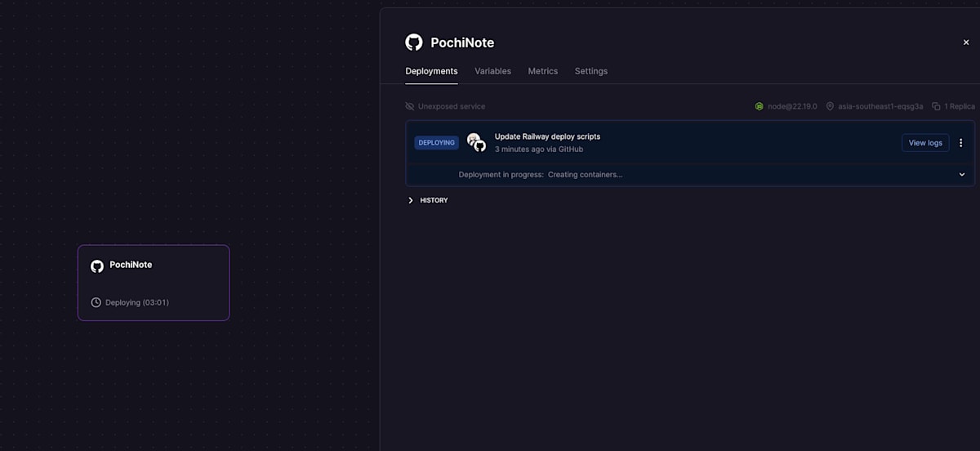Click the asia-southeast1-eqsg3a region label

(x=880, y=106)
